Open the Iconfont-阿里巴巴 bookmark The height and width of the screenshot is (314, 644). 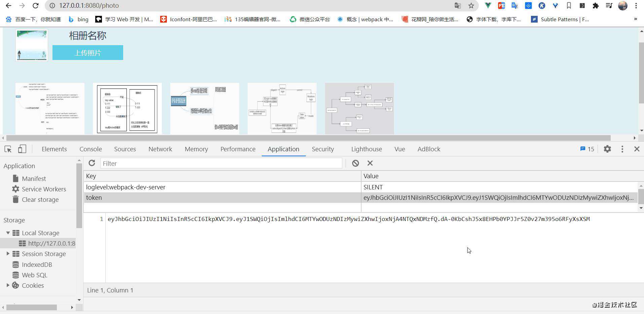point(188,19)
